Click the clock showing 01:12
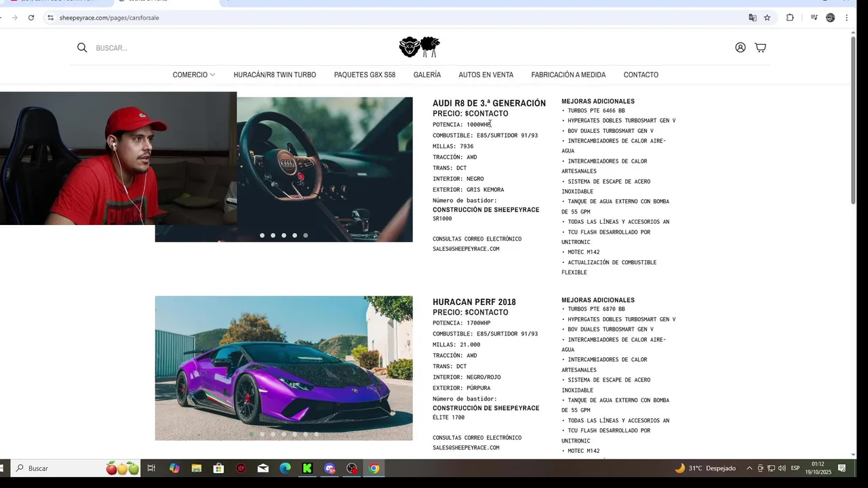 pos(818,464)
